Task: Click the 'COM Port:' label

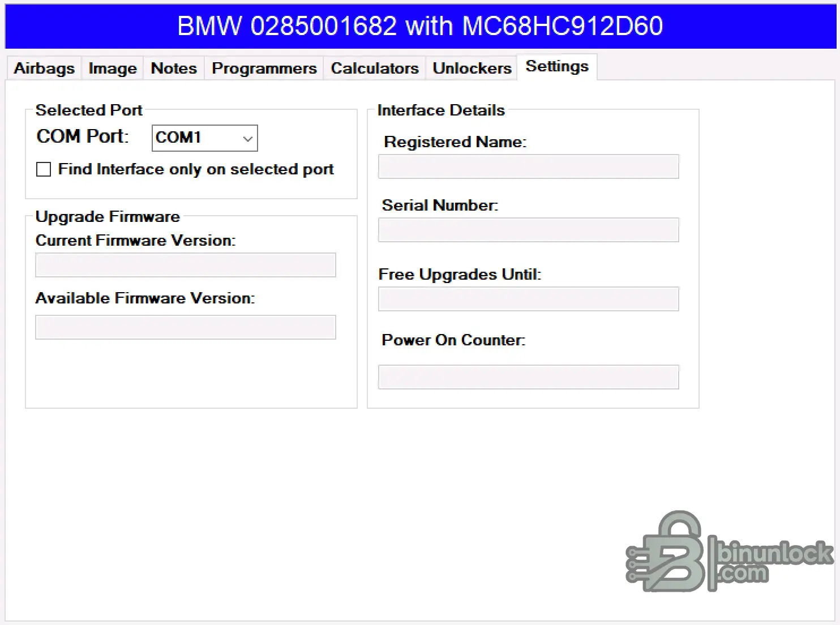Action: coord(83,136)
